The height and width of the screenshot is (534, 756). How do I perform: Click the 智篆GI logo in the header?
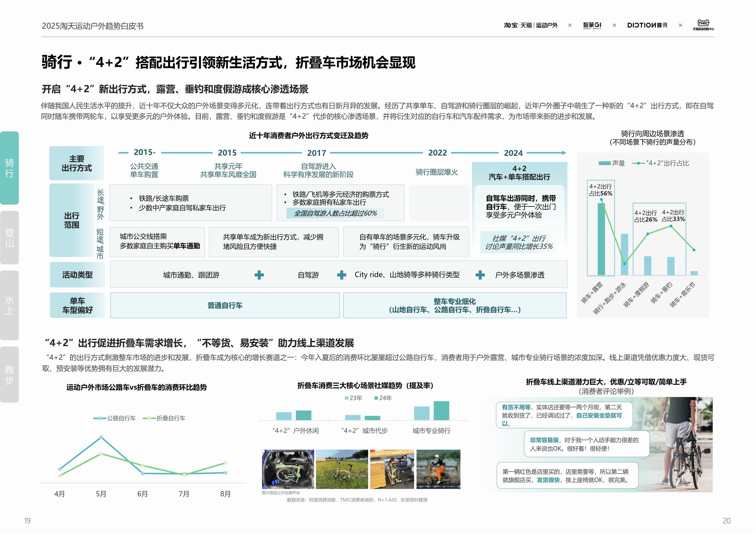593,26
